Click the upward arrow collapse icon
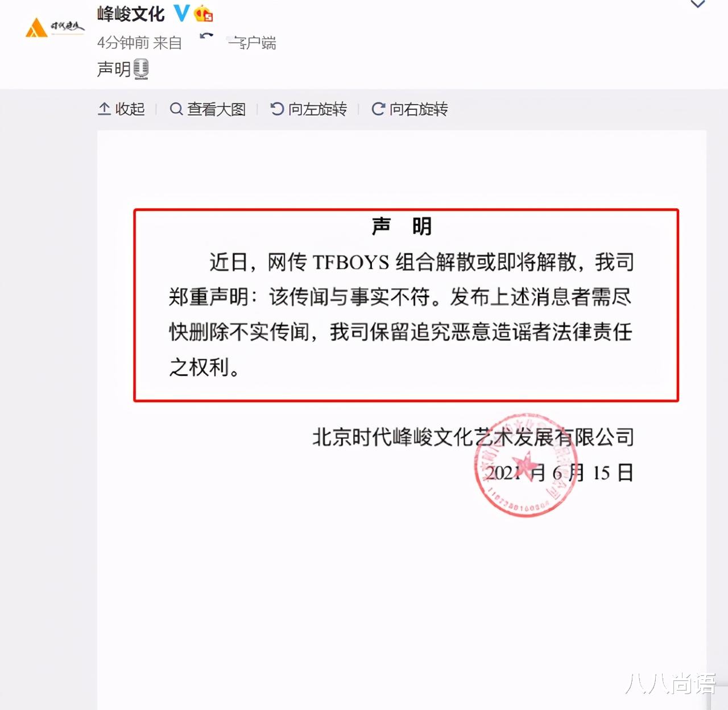Screen dimensions: 728x710 coord(104,109)
